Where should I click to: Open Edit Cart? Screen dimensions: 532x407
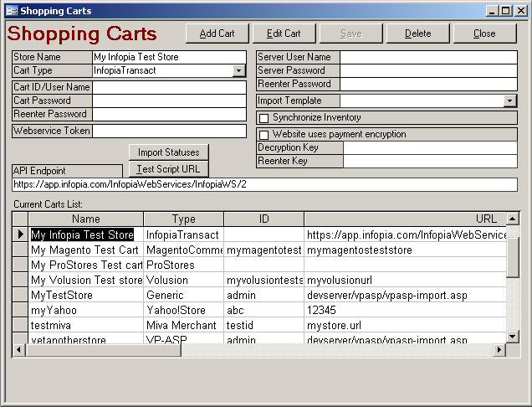284,33
